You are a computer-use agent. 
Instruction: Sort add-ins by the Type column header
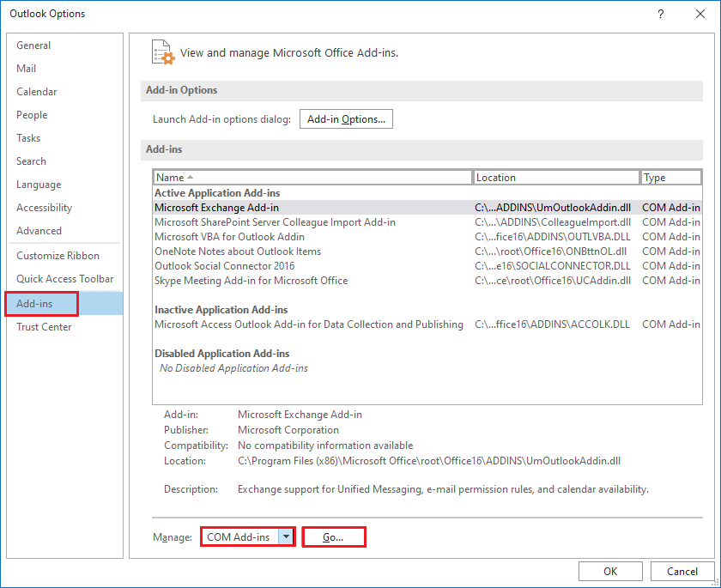coord(670,178)
